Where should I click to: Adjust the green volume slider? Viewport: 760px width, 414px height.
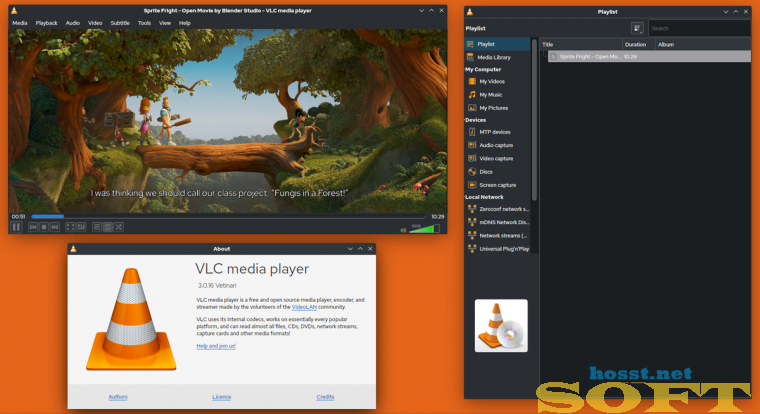[x=424, y=229]
